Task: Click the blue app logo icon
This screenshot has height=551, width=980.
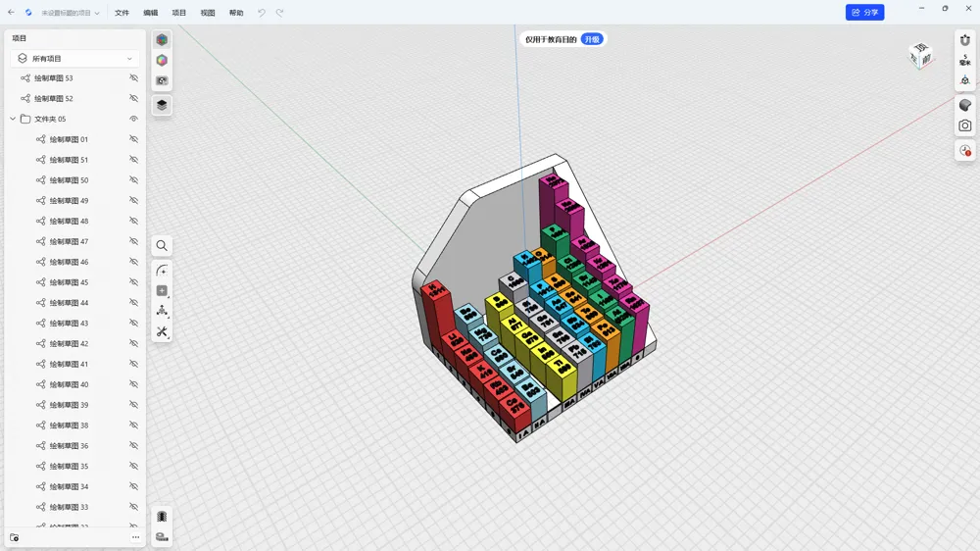Action: pos(28,13)
